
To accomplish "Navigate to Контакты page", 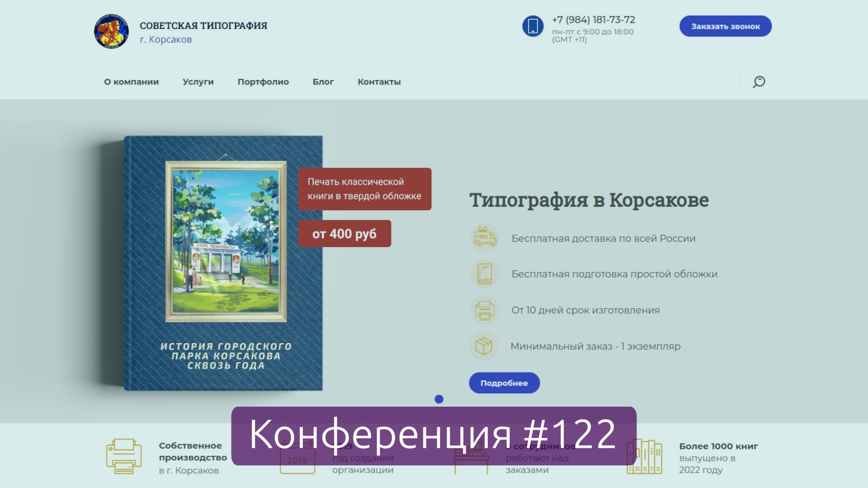I will (x=379, y=82).
